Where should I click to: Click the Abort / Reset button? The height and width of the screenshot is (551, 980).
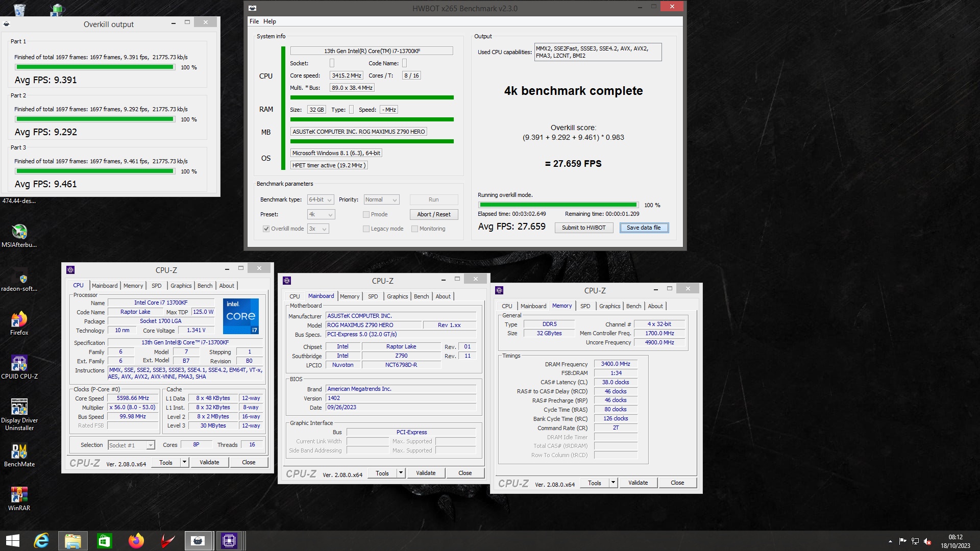pos(433,214)
